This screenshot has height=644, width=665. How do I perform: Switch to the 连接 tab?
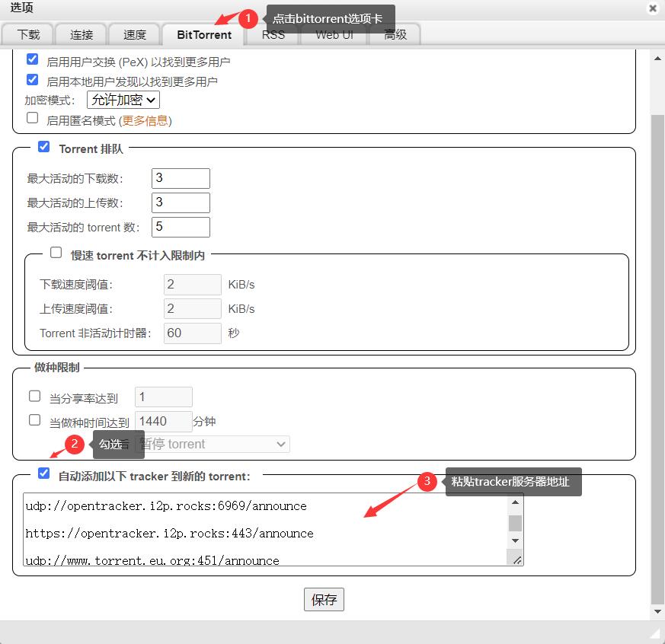pyautogui.click(x=82, y=34)
